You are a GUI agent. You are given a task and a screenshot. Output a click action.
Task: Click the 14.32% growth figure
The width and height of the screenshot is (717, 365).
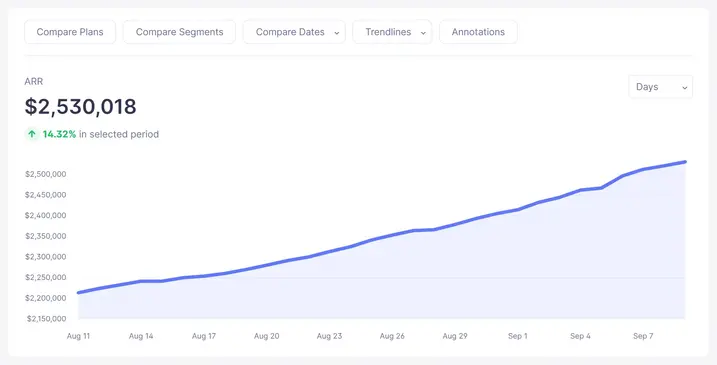(59, 134)
